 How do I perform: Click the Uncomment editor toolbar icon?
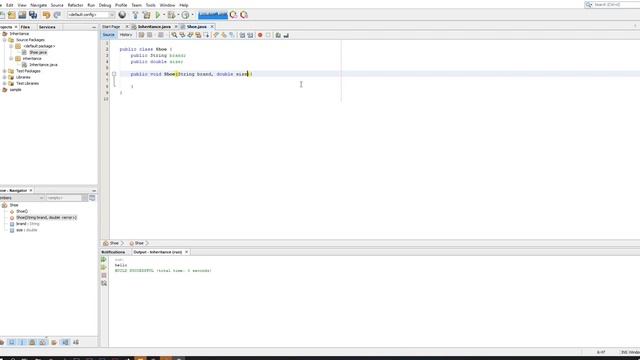click(x=286, y=35)
